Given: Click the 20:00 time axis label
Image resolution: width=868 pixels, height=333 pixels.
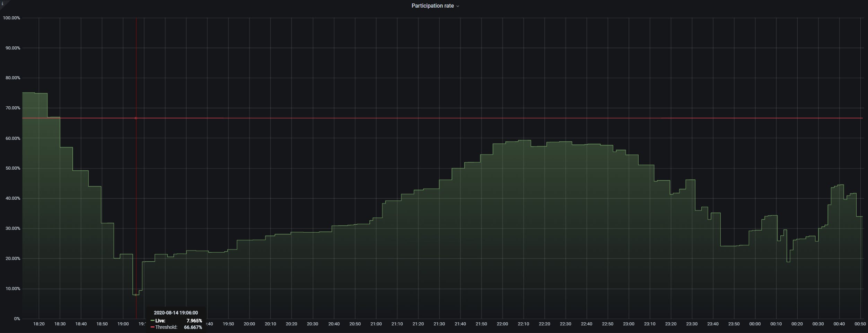Looking at the screenshot, I should coord(249,324).
